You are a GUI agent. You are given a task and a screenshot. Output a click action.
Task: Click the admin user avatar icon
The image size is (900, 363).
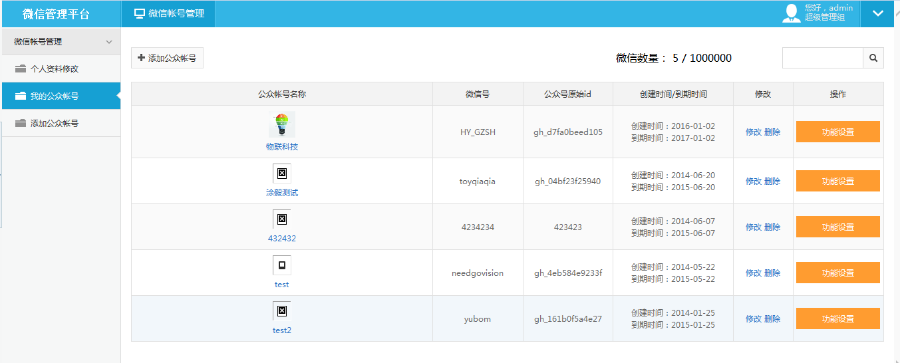pyautogui.click(x=792, y=13)
